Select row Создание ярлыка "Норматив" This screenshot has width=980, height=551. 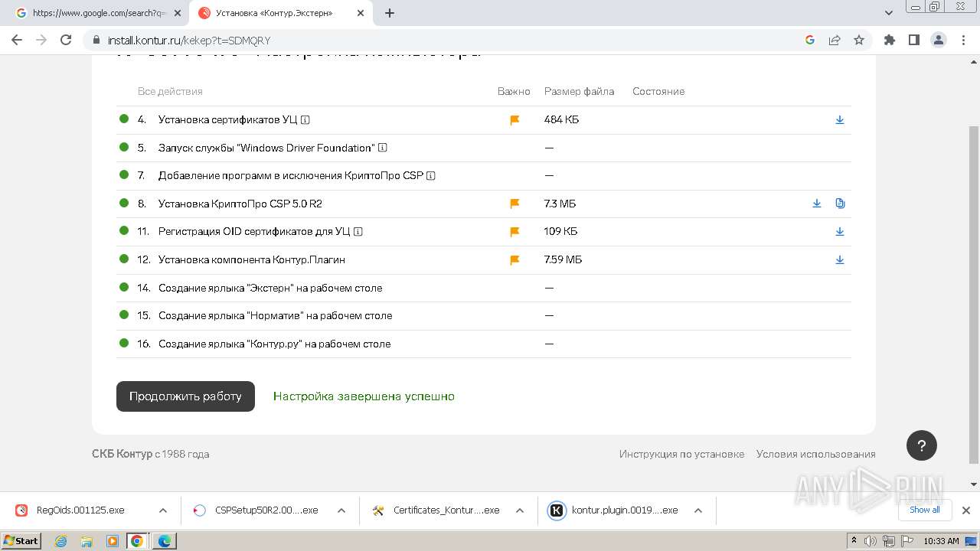pyautogui.click(x=483, y=315)
